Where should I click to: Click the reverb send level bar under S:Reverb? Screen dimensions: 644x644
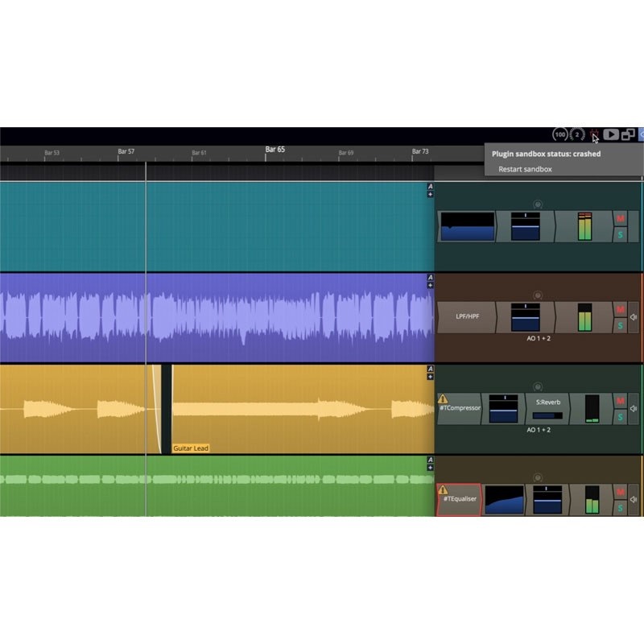tap(547, 415)
